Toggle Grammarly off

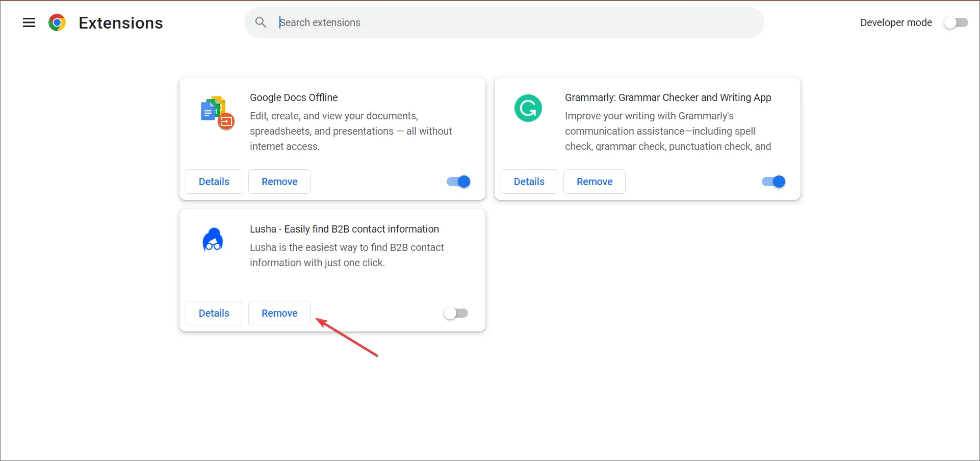point(772,182)
